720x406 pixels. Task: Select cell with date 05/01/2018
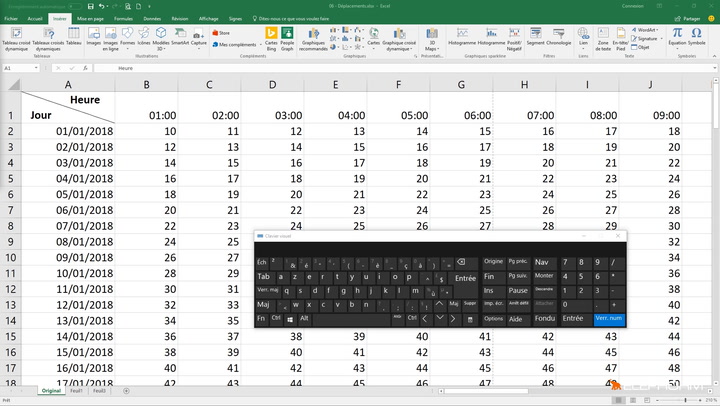(x=68, y=194)
